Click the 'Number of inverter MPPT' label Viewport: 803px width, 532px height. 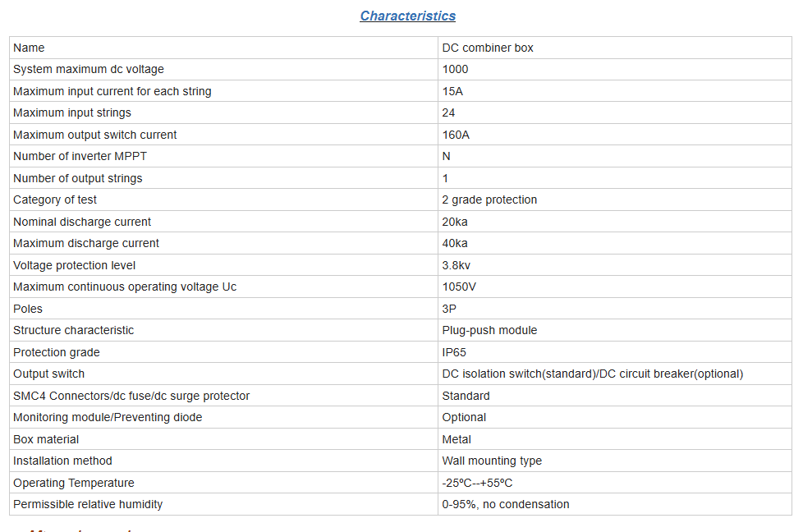click(x=80, y=156)
